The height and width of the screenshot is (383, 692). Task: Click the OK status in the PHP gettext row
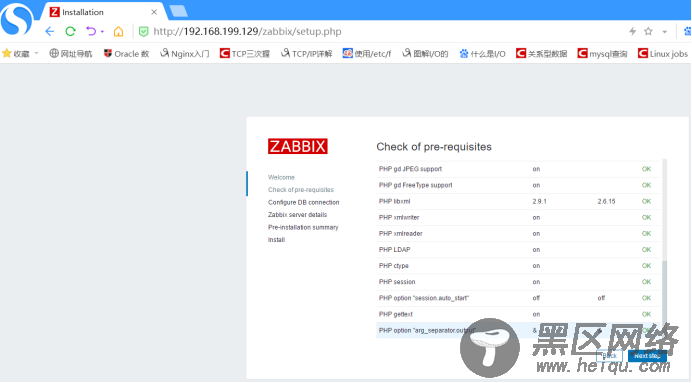pyautogui.click(x=647, y=314)
